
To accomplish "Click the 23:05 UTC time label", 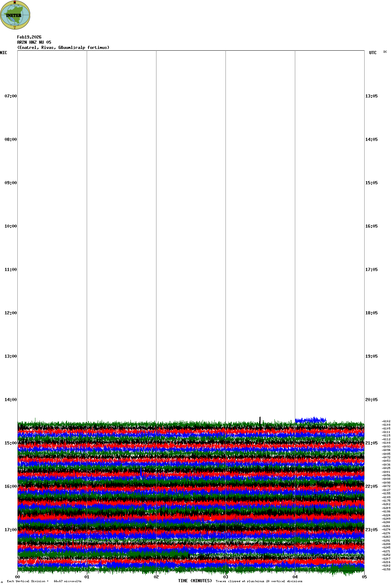I will [x=371, y=530].
